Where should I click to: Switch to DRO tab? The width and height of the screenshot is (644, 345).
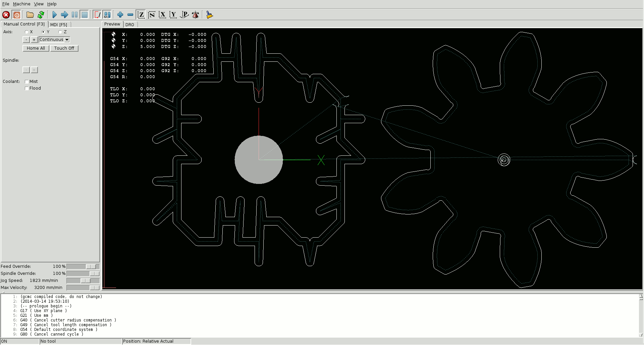130,24
